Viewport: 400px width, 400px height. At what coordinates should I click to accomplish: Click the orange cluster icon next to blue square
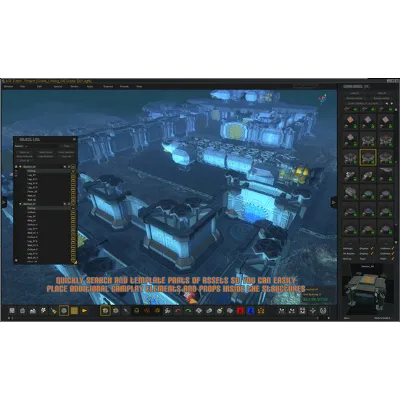click(x=261, y=311)
